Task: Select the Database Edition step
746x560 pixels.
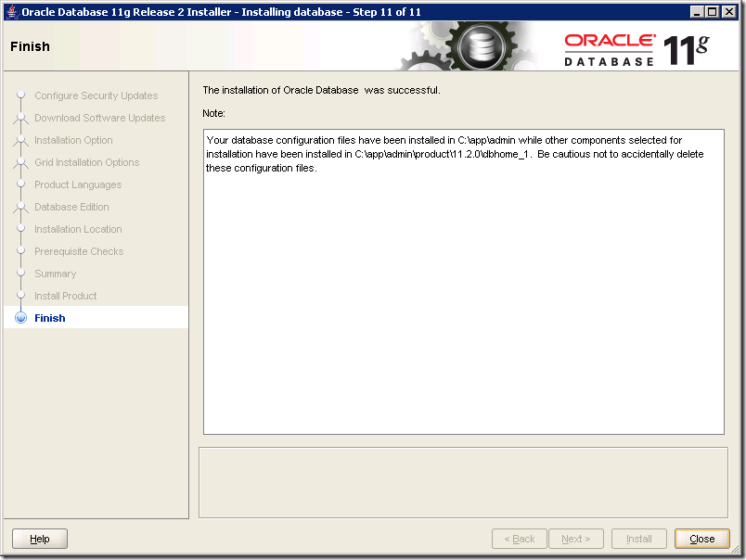Action: pyautogui.click(x=71, y=207)
